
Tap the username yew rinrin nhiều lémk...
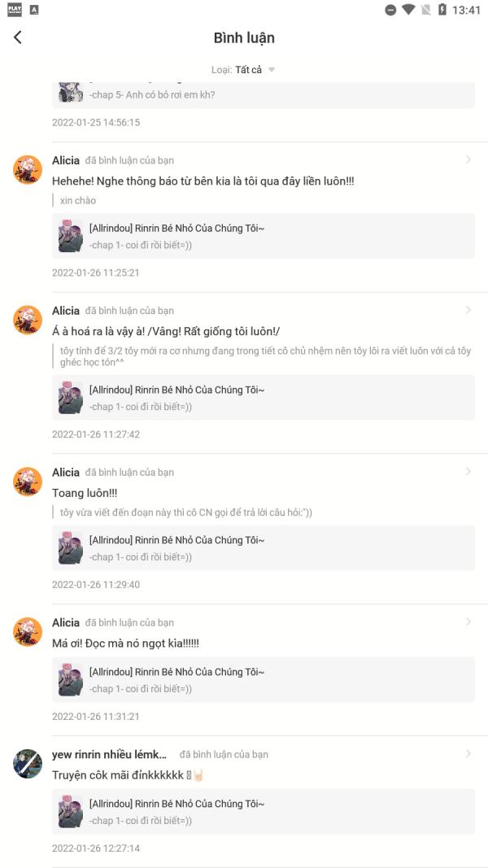[x=109, y=754]
